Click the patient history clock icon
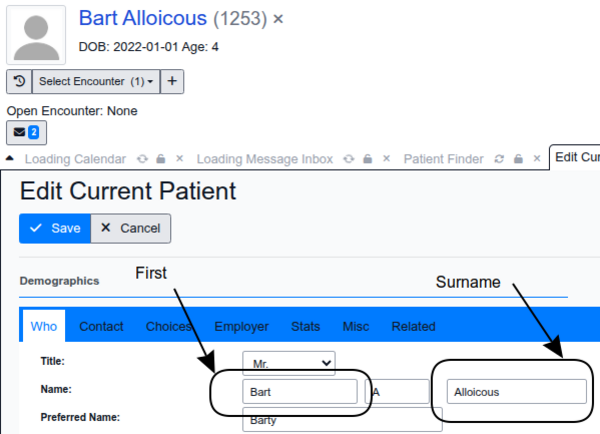600x434 pixels. click(19, 81)
